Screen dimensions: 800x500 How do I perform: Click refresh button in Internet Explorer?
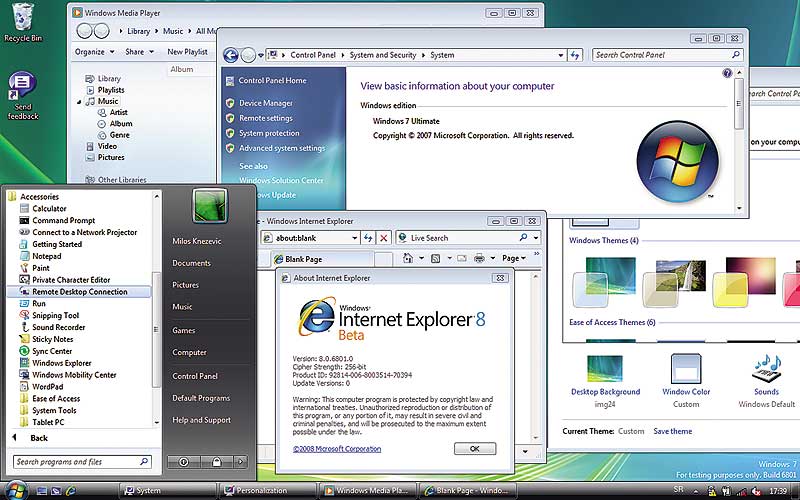368,238
